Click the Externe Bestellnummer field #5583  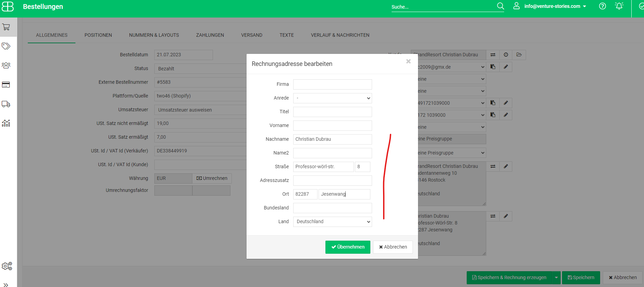(x=201, y=82)
